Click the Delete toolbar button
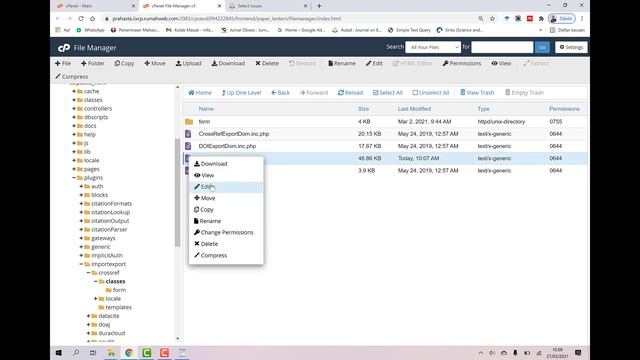Screen dimensions: 640x360 point(267,63)
